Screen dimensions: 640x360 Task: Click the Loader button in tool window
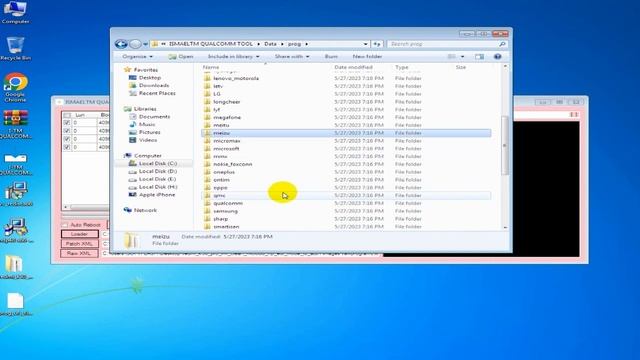pos(80,234)
